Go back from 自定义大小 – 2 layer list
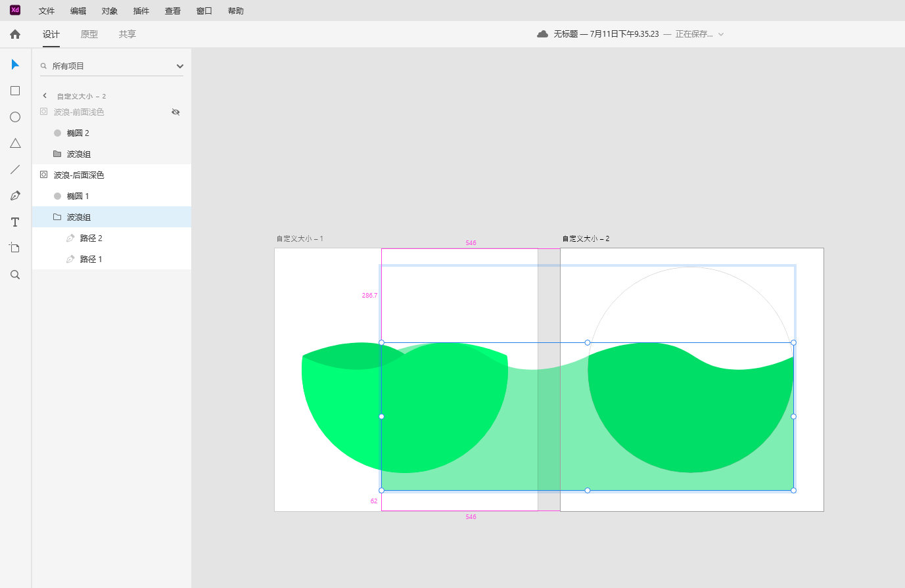 click(45, 96)
